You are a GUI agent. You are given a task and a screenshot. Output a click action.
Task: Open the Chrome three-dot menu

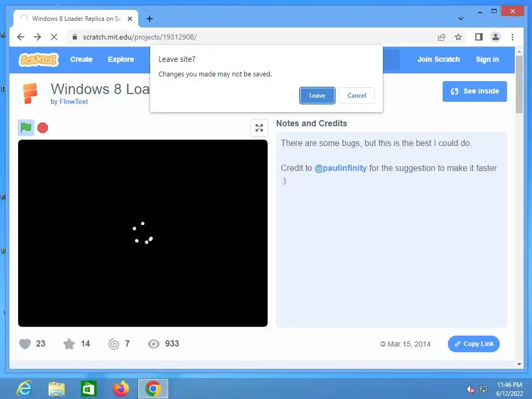512,37
